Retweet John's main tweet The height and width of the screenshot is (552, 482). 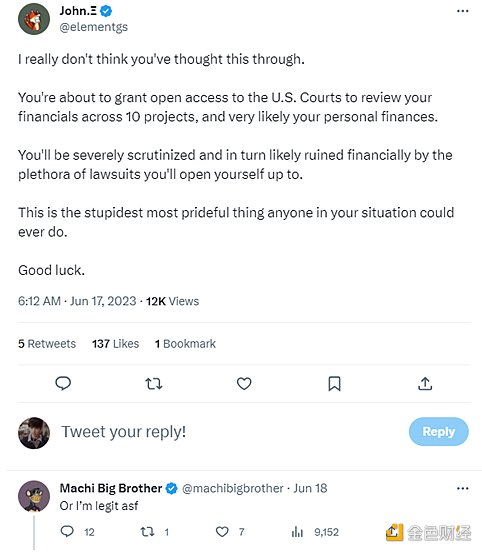[x=154, y=383]
